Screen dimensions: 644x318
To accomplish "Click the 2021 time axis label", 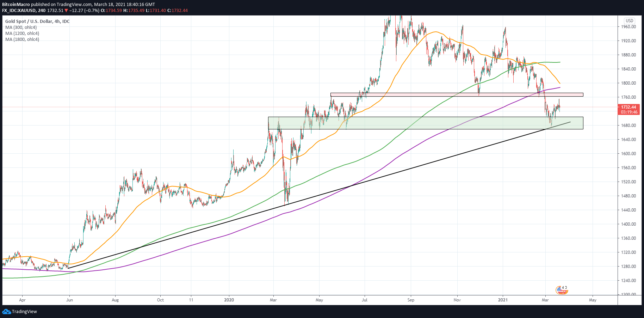I will (503, 300).
